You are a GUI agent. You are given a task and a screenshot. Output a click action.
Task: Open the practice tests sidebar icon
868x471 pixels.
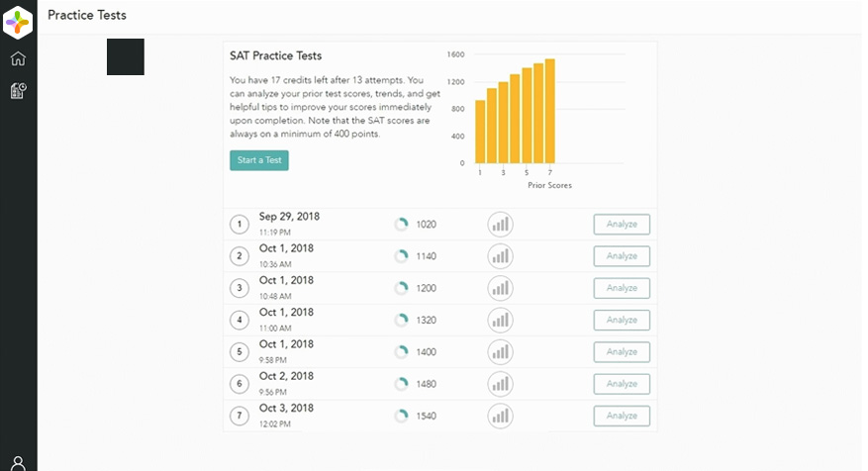pyautogui.click(x=18, y=91)
